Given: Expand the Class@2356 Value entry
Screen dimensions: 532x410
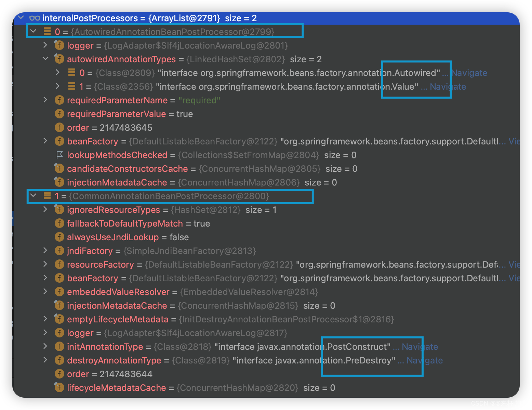Looking at the screenshot, I should pyautogui.click(x=57, y=86).
